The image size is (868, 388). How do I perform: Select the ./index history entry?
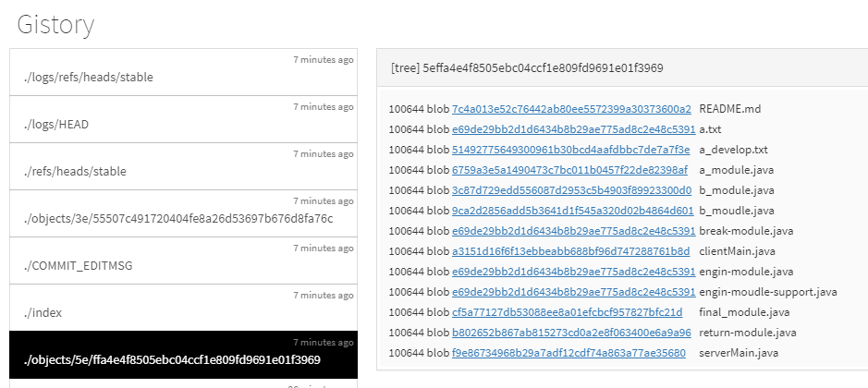[183, 308]
